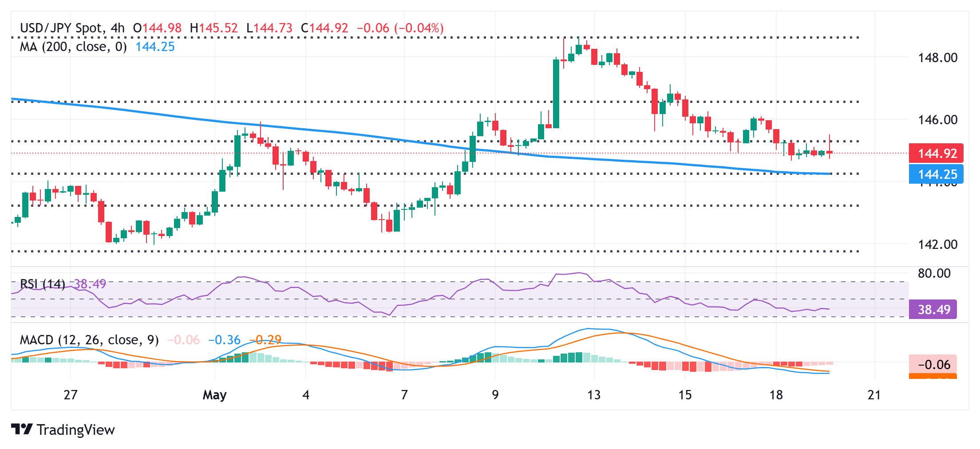Click the 142.00 price axis label

pyautogui.click(x=937, y=244)
